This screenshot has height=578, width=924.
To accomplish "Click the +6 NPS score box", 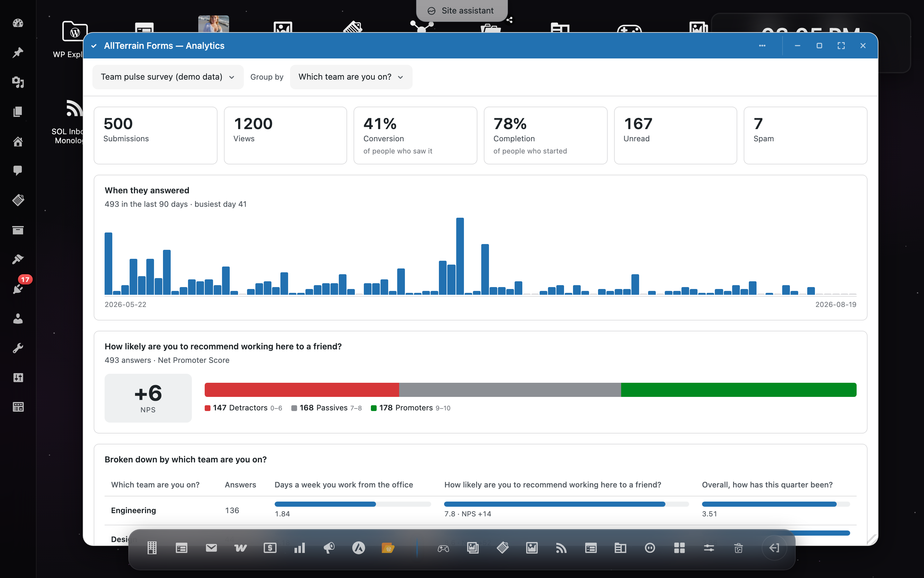I will pyautogui.click(x=148, y=398).
